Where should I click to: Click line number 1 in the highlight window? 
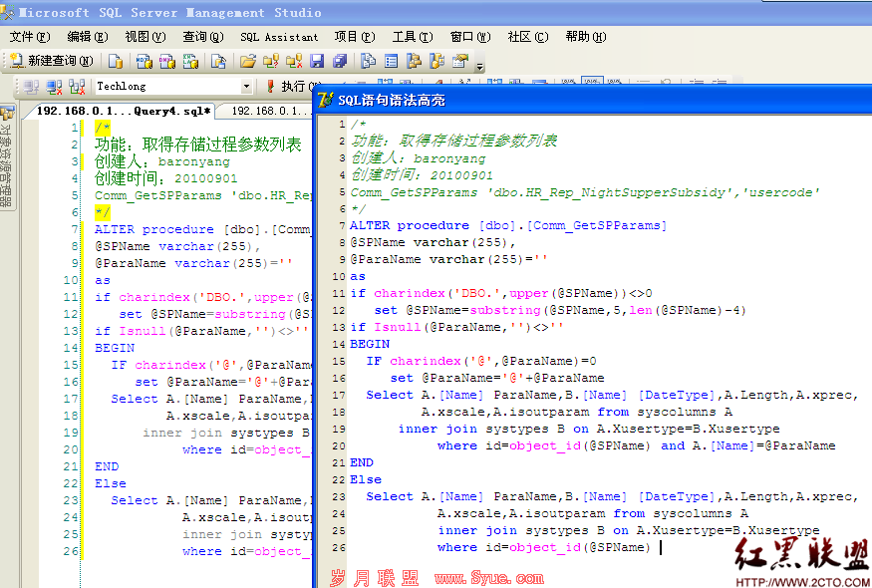342,124
